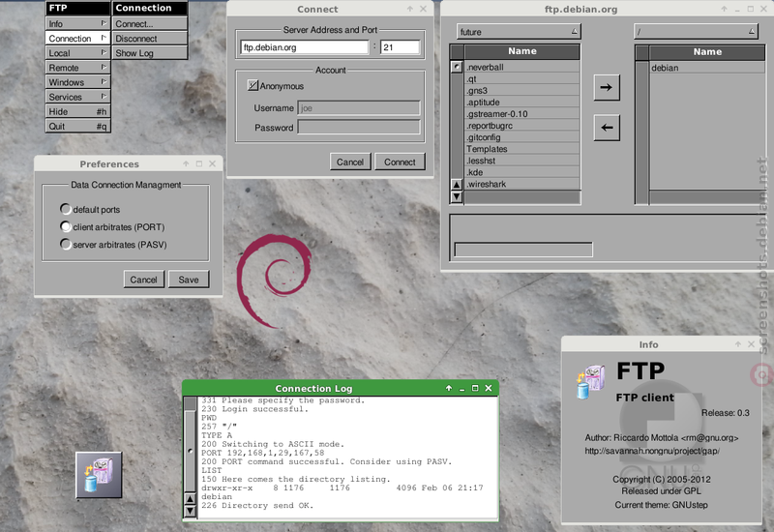Expand the Windows submenu
774x532 pixels.
pyautogui.click(x=78, y=82)
